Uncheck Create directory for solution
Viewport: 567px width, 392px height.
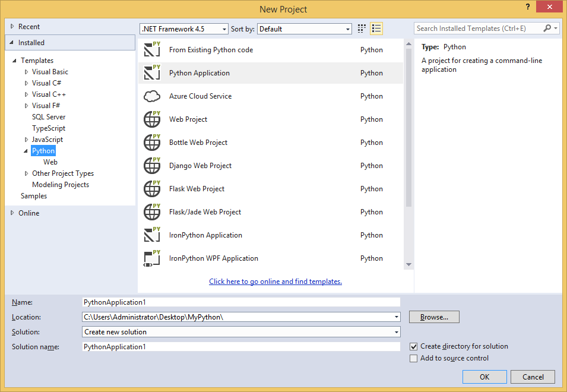point(414,346)
